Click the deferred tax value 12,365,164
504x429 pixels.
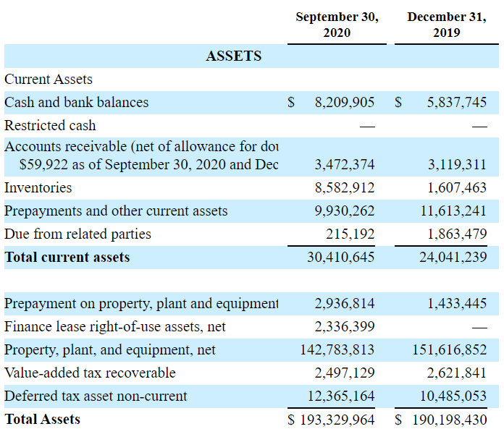(341, 396)
